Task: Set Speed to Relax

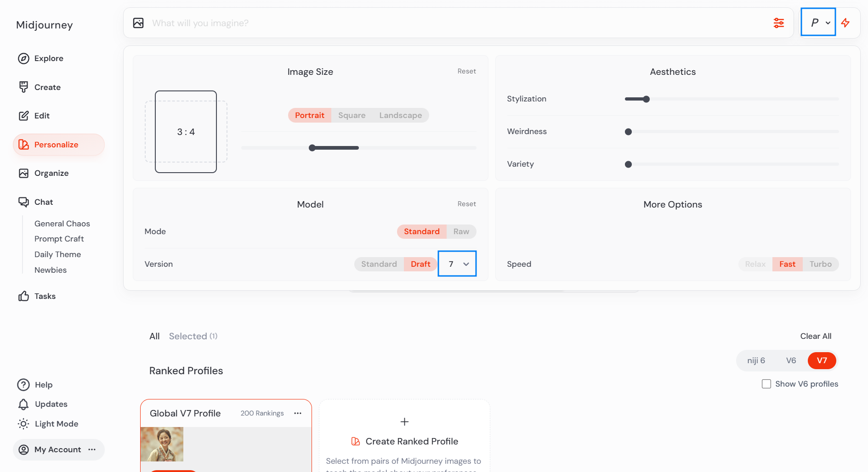Action: (x=755, y=264)
